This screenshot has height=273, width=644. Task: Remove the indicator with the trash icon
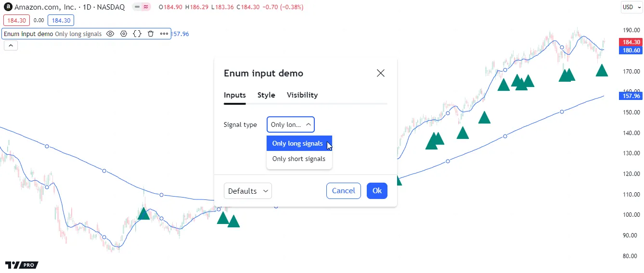[x=151, y=34]
